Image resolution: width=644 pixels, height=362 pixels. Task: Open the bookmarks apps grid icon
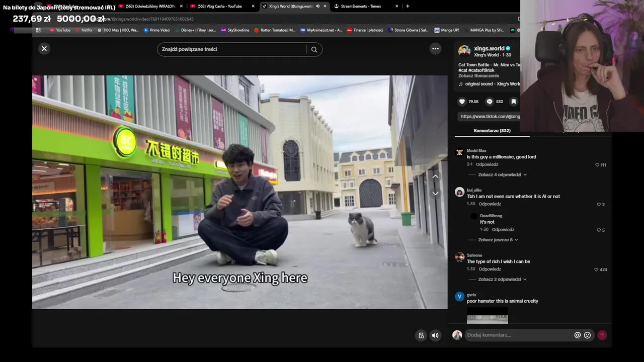38,30
